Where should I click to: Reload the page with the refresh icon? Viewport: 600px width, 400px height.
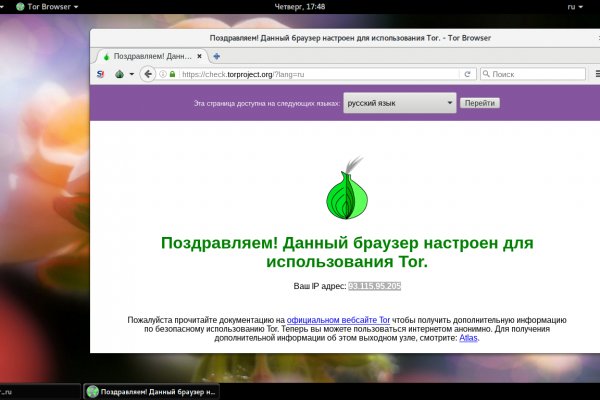click(x=466, y=74)
